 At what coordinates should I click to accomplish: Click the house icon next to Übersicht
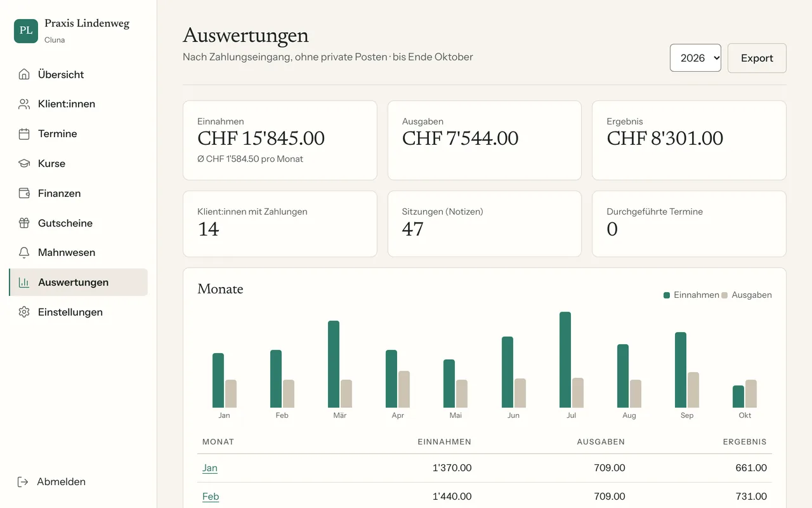point(24,74)
